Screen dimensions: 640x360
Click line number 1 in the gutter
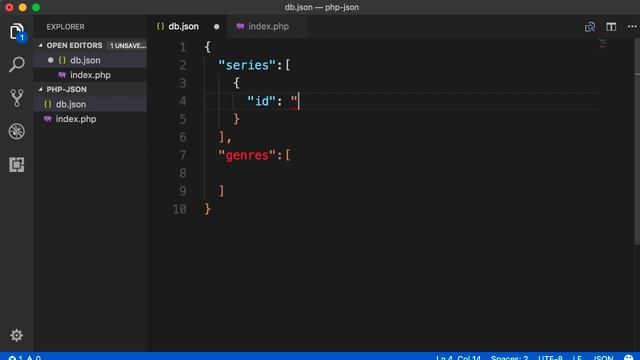click(182, 47)
